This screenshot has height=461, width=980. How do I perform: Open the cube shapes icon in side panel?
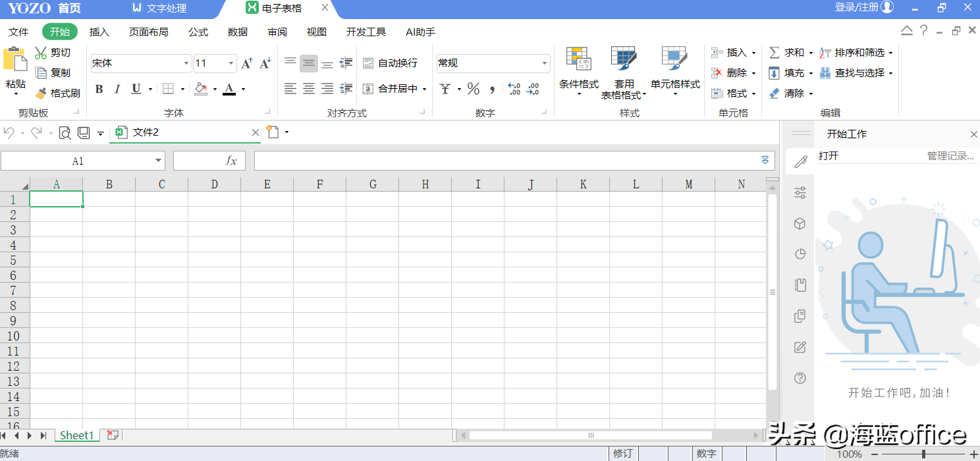800,224
